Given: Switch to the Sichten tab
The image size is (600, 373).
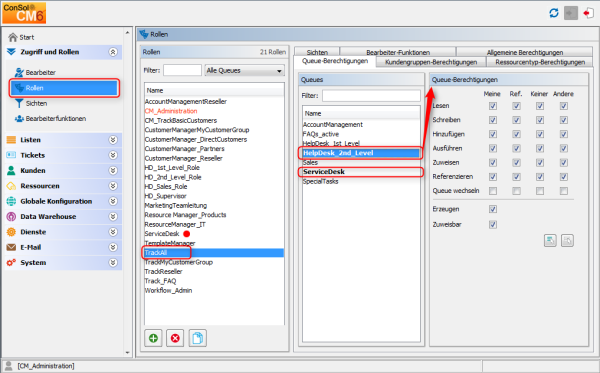Looking at the screenshot, I should 317,52.
